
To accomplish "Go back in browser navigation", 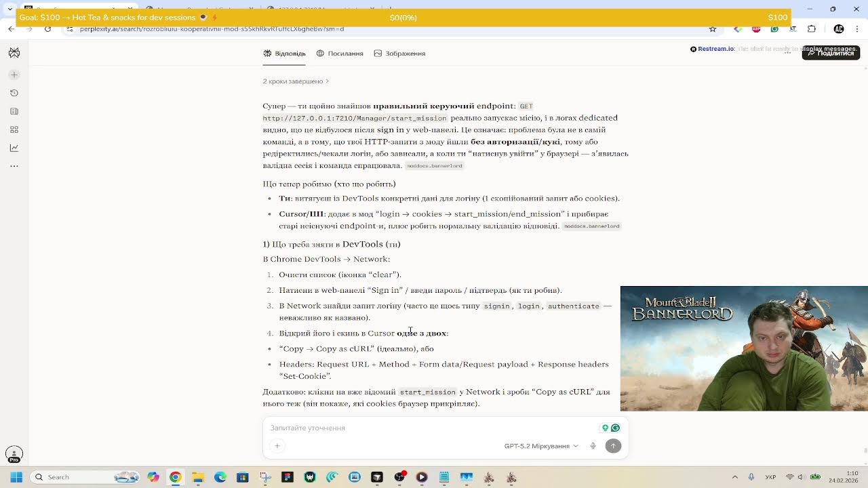I will click(11, 29).
